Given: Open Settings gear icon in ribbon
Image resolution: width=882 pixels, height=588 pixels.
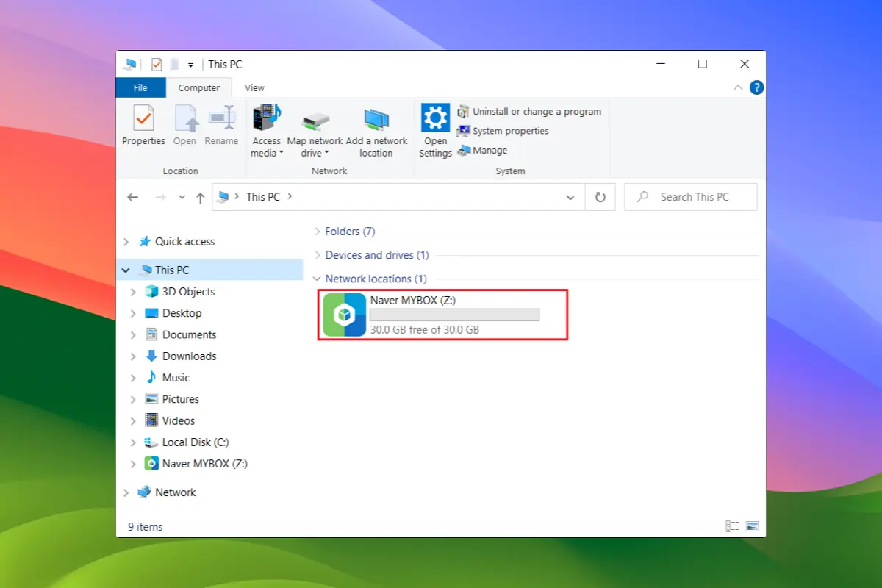Looking at the screenshot, I should pyautogui.click(x=435, y=118).
